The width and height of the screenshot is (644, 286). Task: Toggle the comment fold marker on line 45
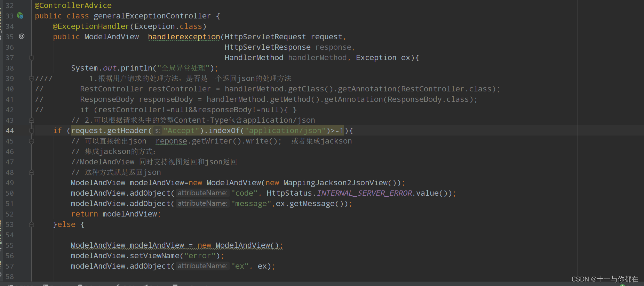click(x=32, y=141)
